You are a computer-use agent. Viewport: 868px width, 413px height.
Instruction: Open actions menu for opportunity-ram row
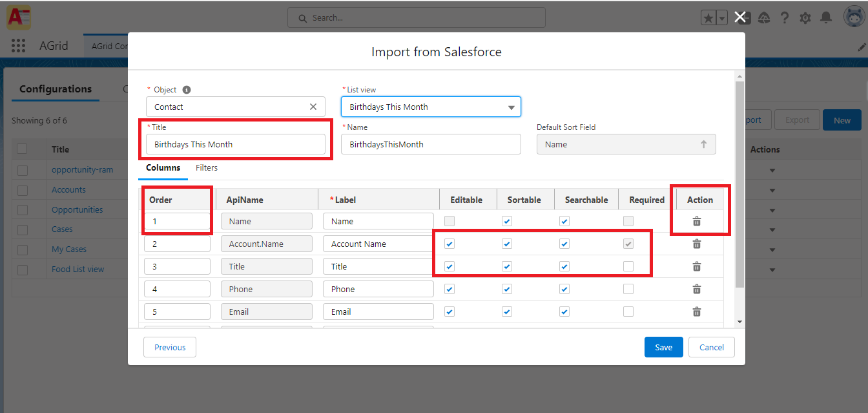tap(772, 171)
